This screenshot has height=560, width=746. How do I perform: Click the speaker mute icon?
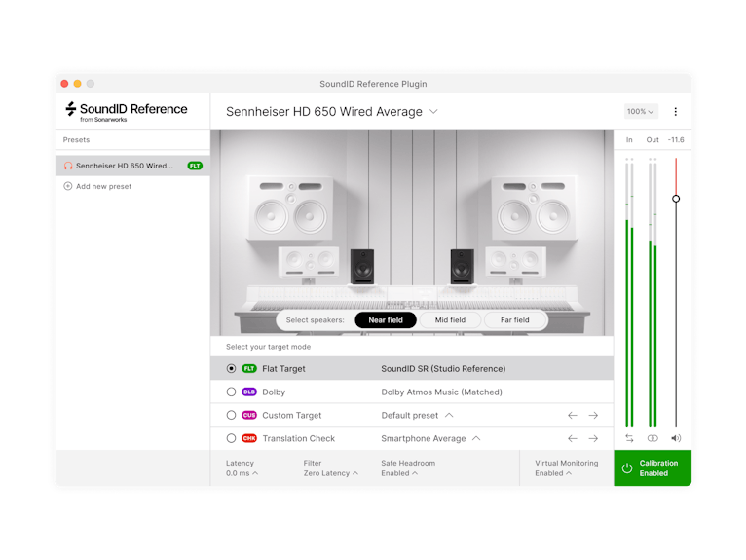[x=676, y=438]
